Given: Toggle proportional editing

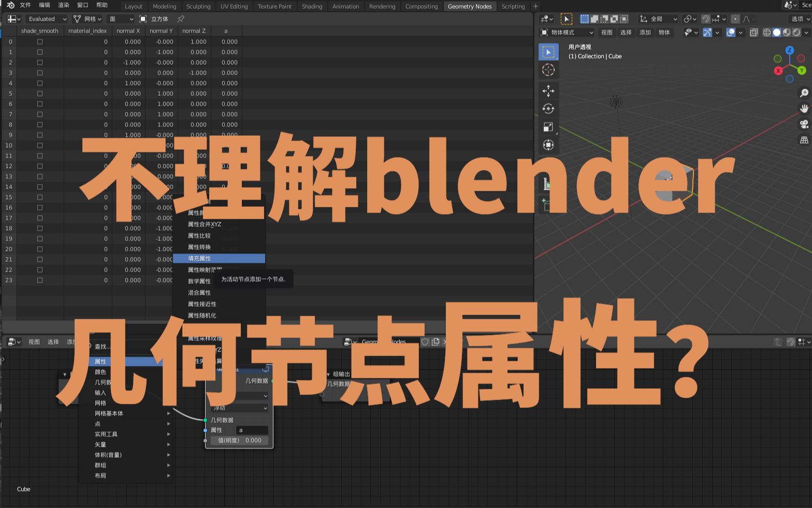Looking at the screenshot, I should 735,19.
